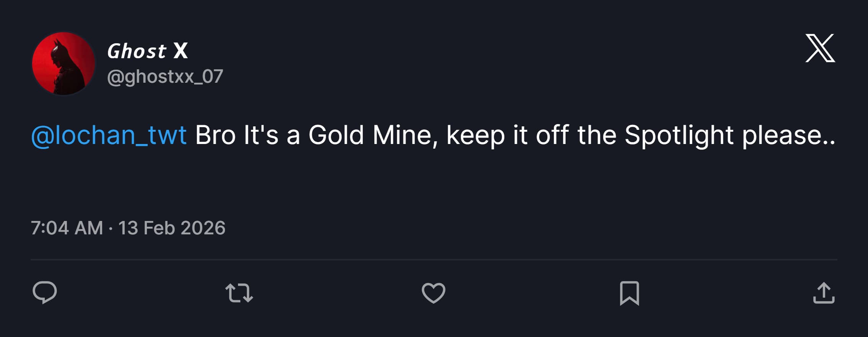Open the @lochan_twt mention
Image resolution: width=868 pixels, height=337 pixels.
click(109, 135)
